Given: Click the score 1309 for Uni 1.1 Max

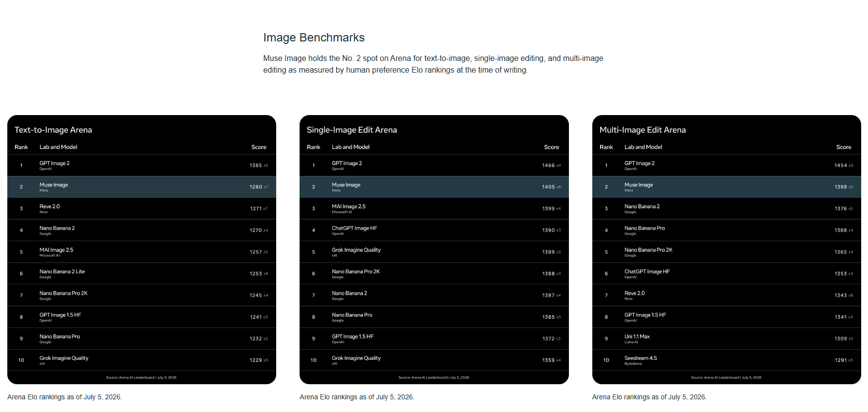Looking at the screenshot, I should tap(841, 338).
